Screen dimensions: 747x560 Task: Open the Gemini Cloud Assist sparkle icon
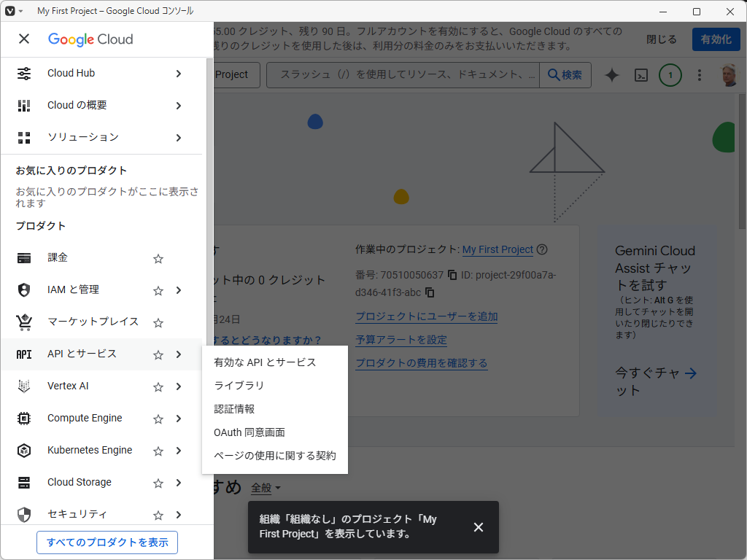[611, 74]
